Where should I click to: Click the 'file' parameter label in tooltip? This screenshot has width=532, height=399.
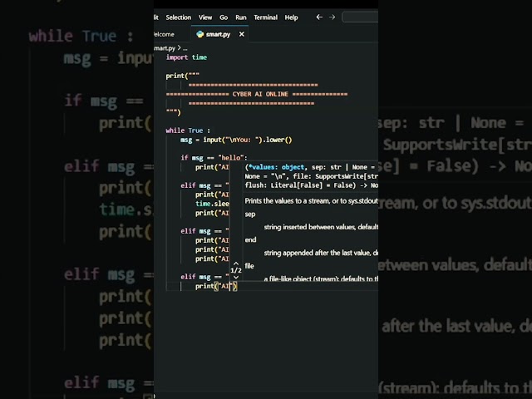(x=249, y=266)
